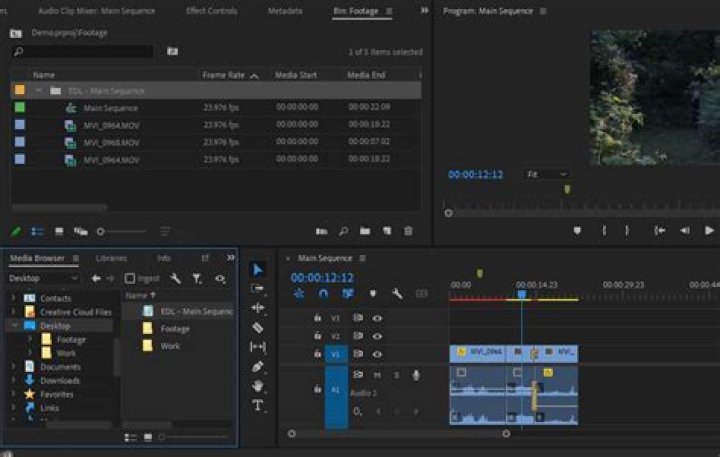Sort by the Media Start column
The height and width of the screenshot is (457, 720).
click(296, 75)
